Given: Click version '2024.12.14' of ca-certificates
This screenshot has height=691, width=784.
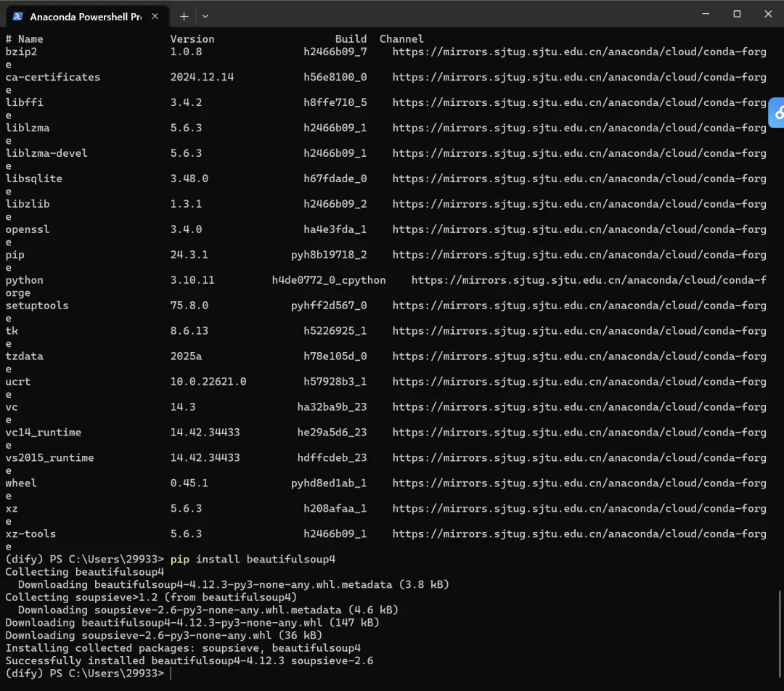Looking at the screenshot, I should coord(202,77).
